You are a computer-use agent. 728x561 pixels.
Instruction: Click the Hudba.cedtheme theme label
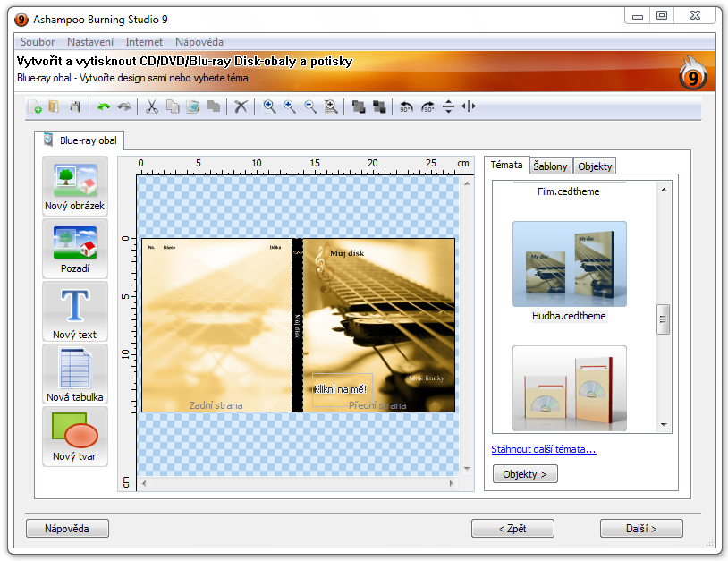569,316
